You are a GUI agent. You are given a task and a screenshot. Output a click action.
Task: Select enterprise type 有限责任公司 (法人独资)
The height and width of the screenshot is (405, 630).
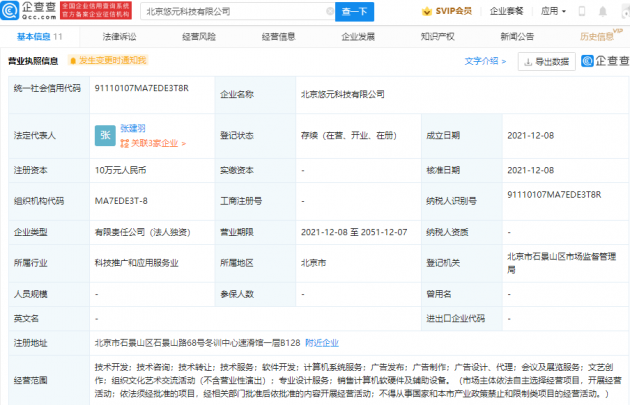point(142,232)
